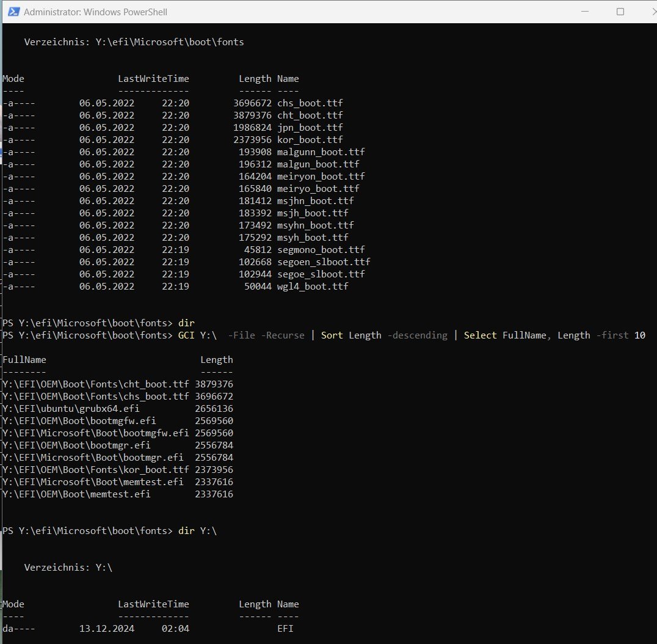Click the row Y:\EFI\ubuntu\grubx64.efi
Viewport: 657px width, 644px height.
click(x=118, y=408)
